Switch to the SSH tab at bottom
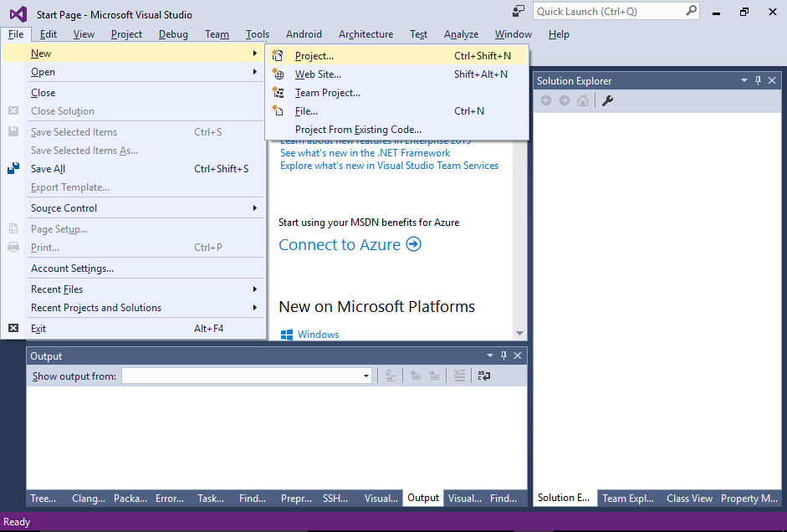The image size is (787, 532). tap(335, 498)
